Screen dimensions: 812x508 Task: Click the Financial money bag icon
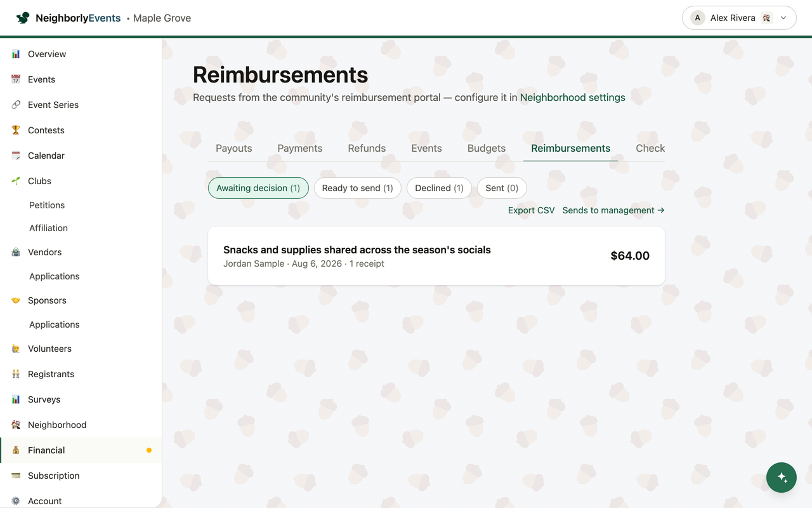pos(16,450)
